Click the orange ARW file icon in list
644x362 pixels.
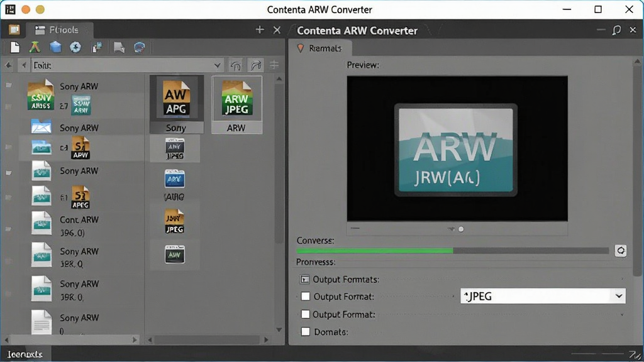pos(80,148)
